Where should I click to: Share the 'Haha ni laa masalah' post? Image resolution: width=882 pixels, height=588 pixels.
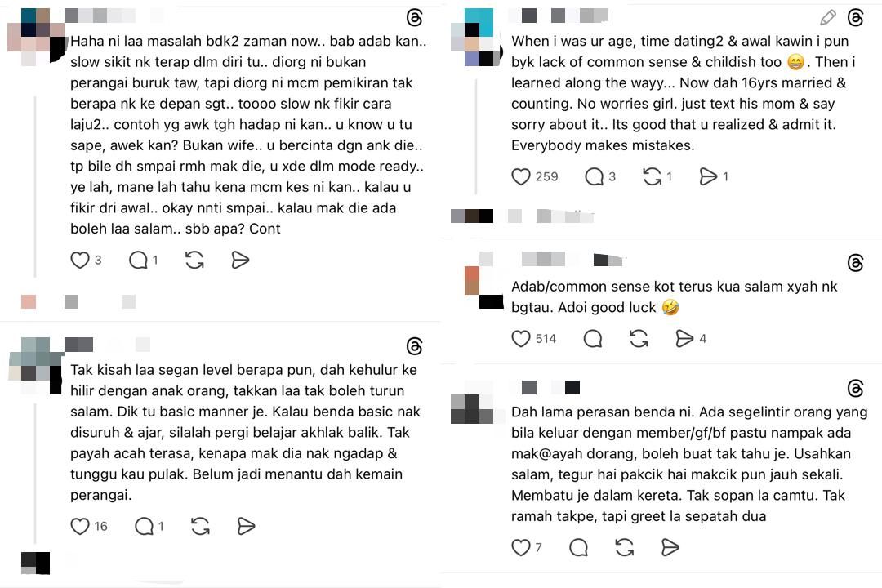(x=240, y=260)
